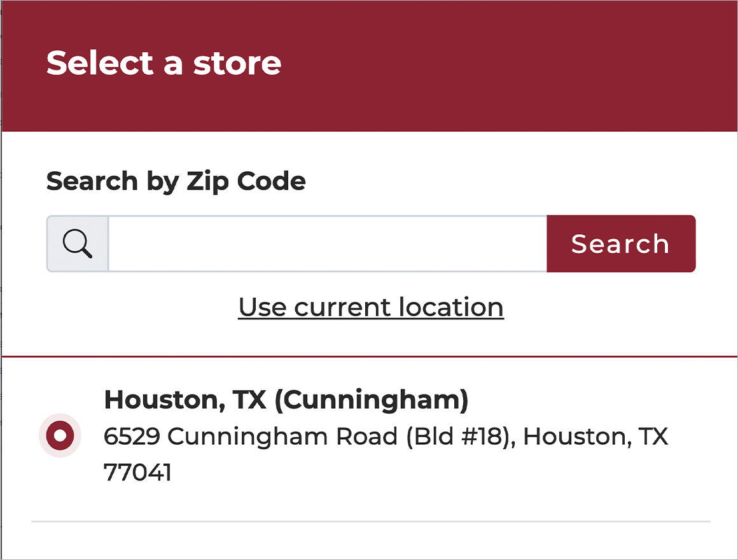This screenshot has width=738, height=560.
Task: Click the Search button
Action: coord(621,244)
